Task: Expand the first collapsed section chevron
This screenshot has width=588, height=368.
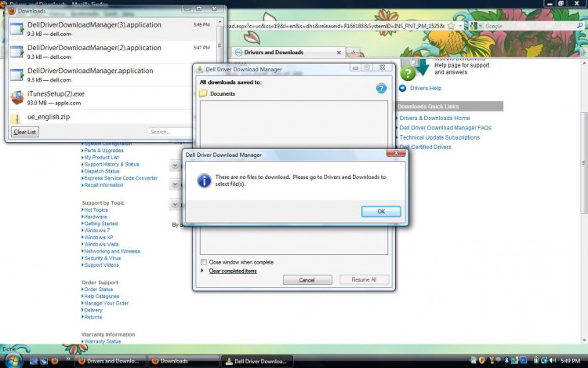Action: pos(175,166)
